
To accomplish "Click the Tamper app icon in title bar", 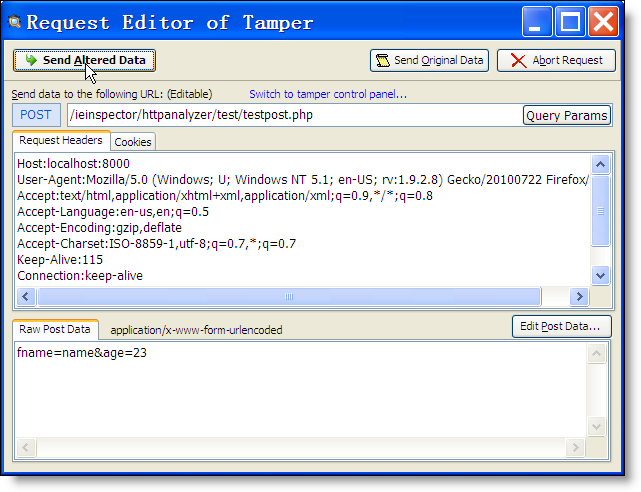I will tap(15, 22).
